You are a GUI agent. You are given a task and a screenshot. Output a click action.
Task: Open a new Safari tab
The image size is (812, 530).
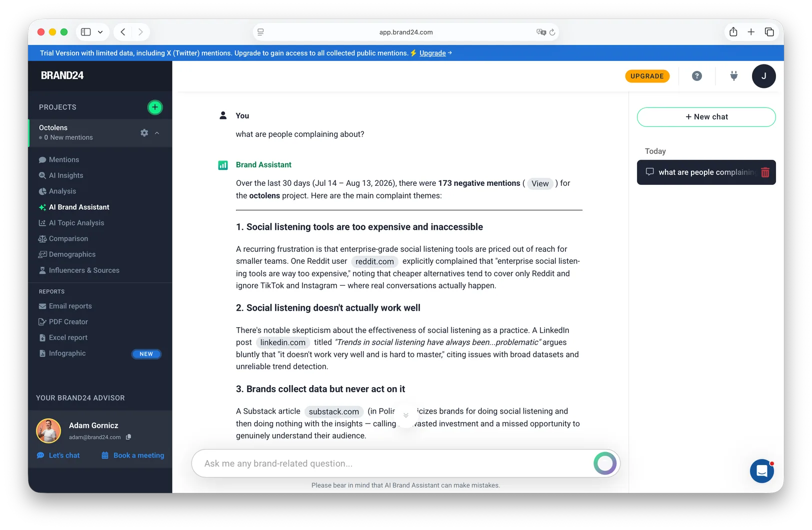751,32
